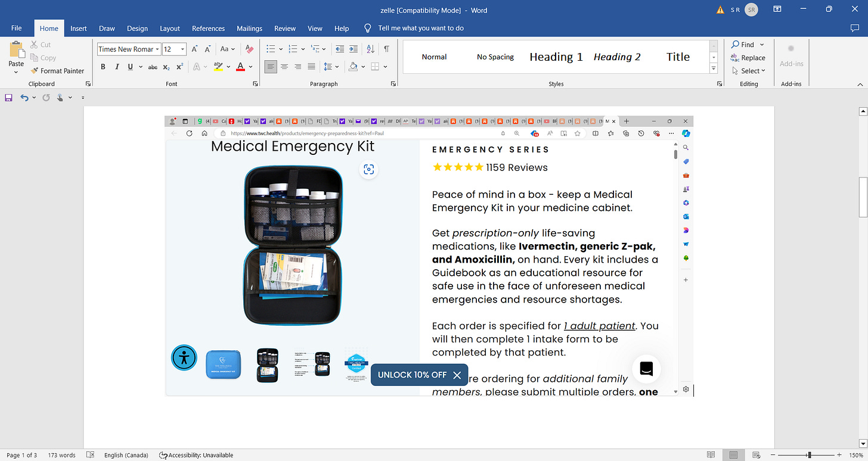Redo the last action
This screenshot has width=868, height=461.
(46, 97)
